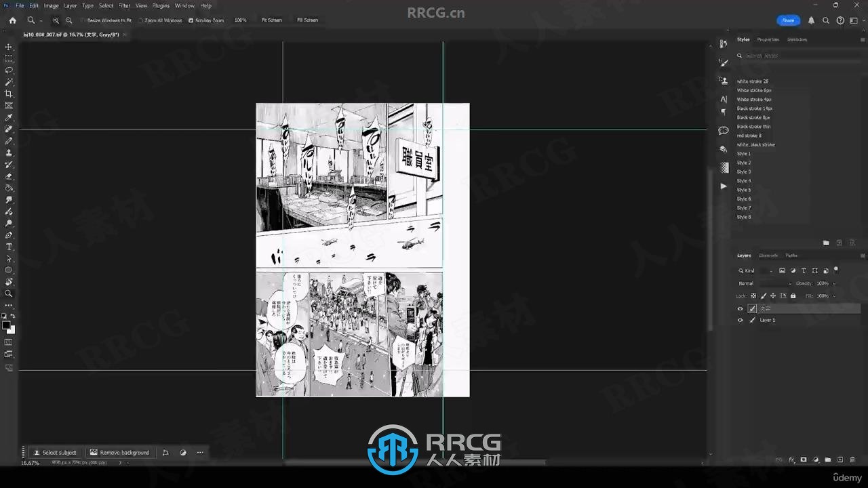Select the Lasso tool
Screen dimensions: 868x488
pos(9,70)
